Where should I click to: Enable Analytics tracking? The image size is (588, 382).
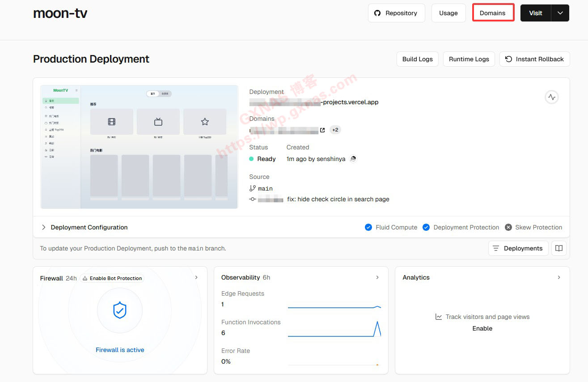point(482,328)
